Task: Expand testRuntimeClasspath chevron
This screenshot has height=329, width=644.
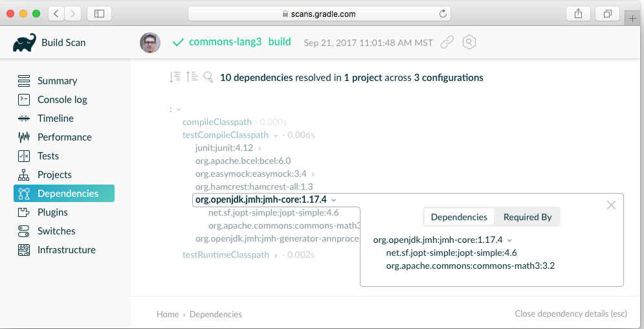Action: click(276, 255)
